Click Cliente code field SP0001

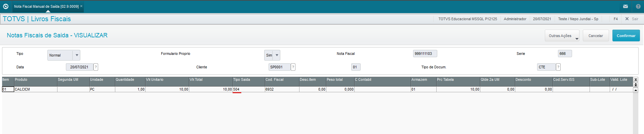pyautogui.click(x=279, y=67)
